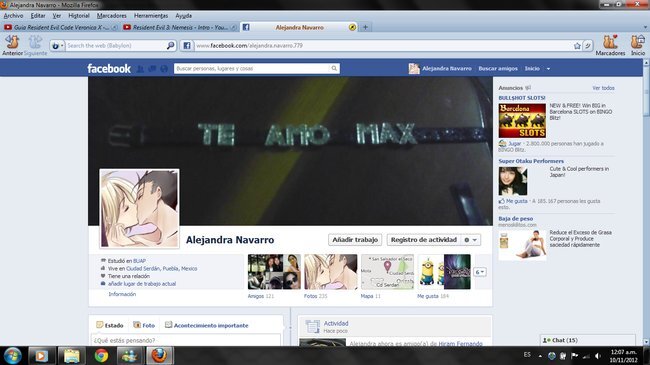
Task: Click the Facebook friend requests icon
Action: tap(141, 69)
